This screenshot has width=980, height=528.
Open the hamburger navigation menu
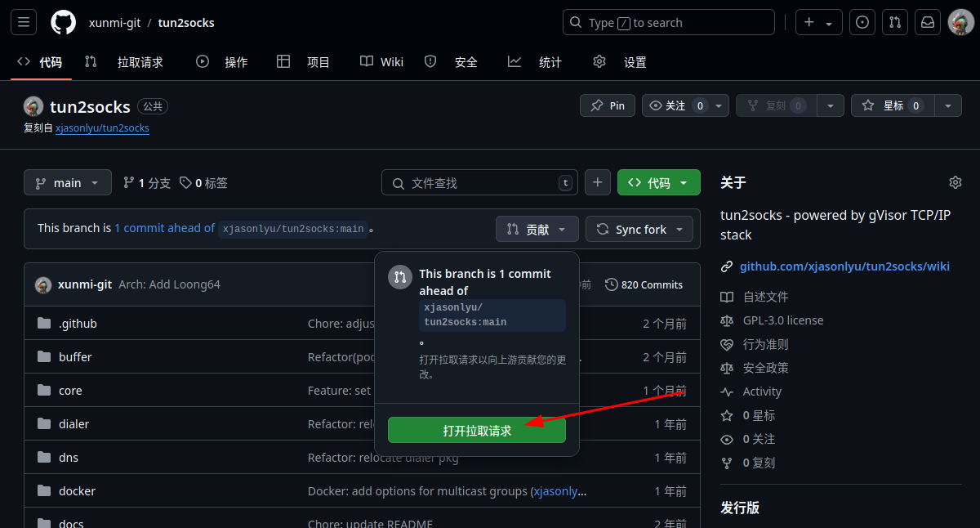pos(23,23)
